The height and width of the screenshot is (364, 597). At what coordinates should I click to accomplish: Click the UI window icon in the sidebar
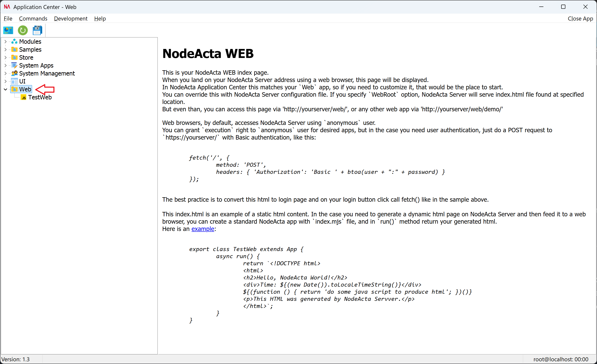click(x=14, y=81)
